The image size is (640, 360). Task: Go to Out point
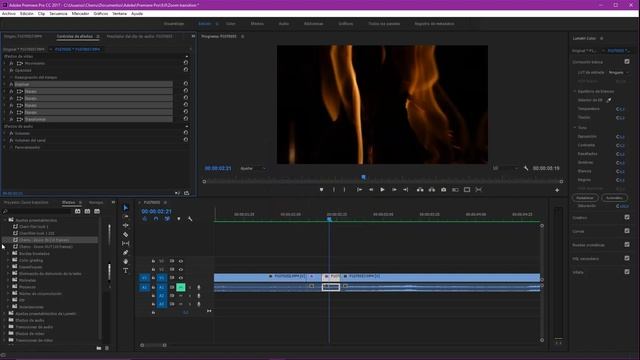406,190
